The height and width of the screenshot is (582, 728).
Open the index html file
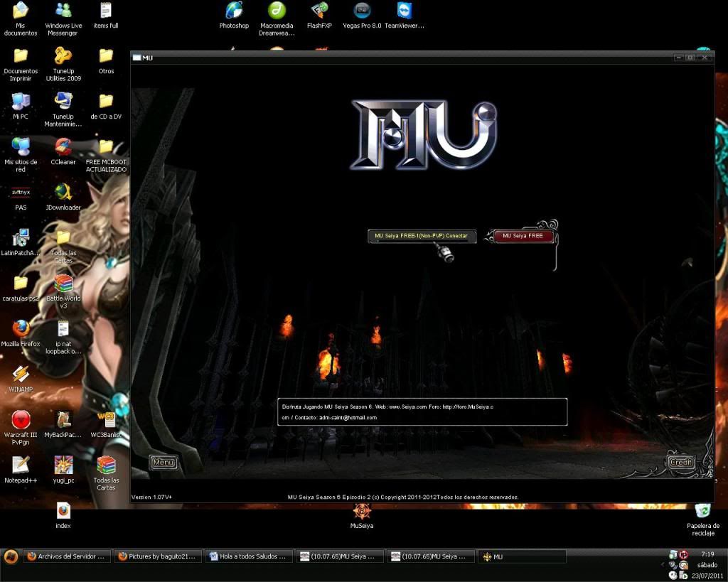(63, 516)
